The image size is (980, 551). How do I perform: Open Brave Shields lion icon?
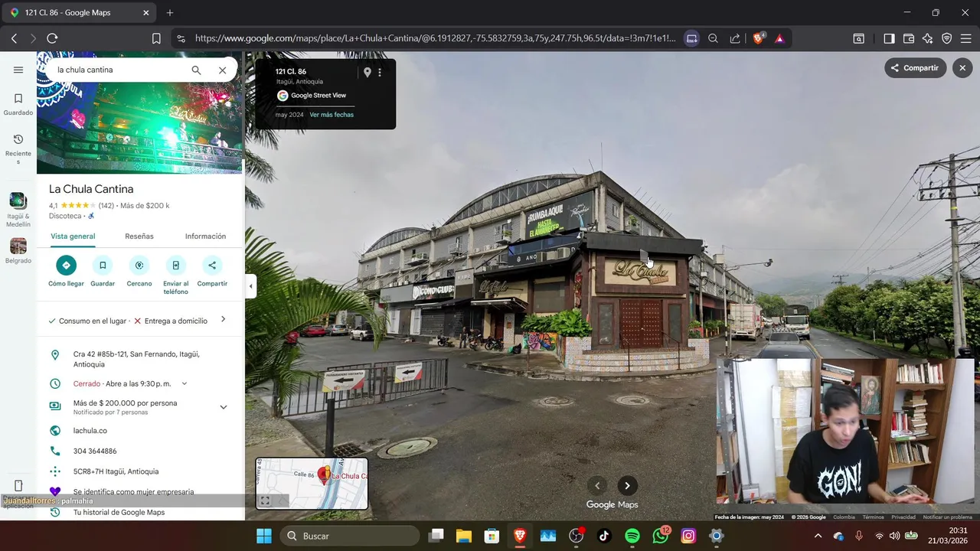pos(759,38)
